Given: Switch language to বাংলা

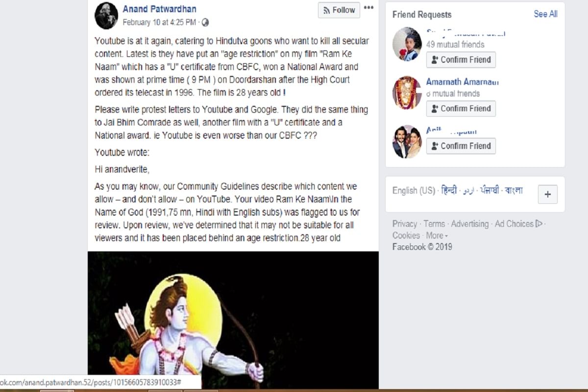Looking at the screenshot, I should pos(514,191).
